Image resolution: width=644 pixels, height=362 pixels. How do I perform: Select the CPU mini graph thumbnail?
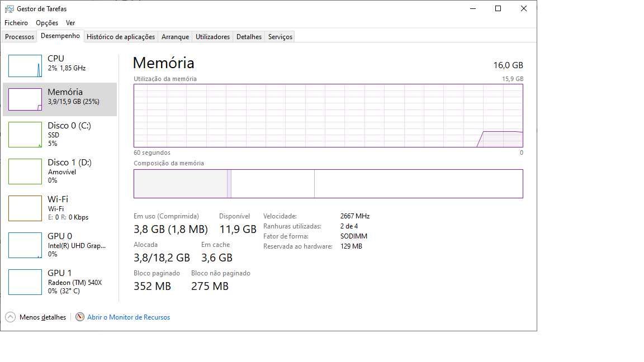[x=25, y=66]
